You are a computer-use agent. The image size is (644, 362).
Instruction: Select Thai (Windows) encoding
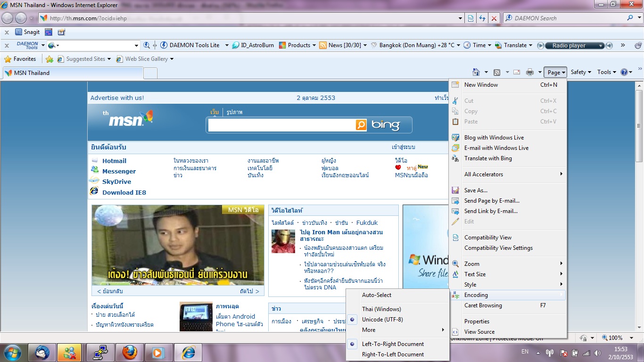point(381,309)
